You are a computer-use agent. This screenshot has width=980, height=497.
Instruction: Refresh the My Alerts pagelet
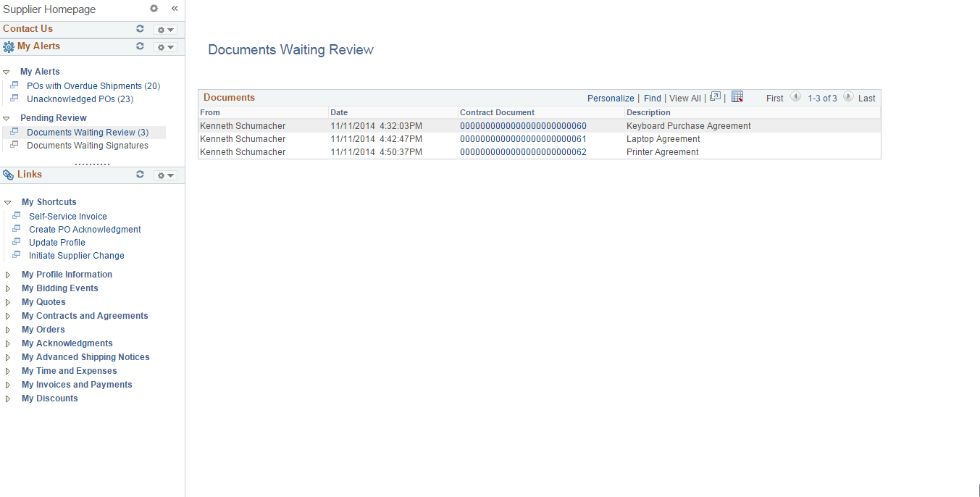coord(140,46)
